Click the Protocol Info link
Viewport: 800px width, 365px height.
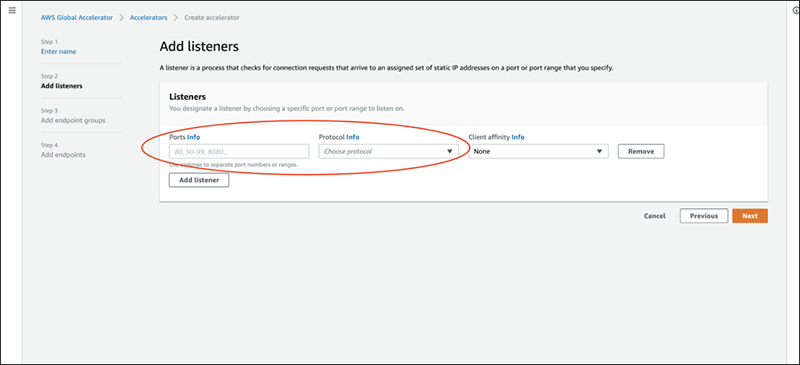(x=353, y=137)
